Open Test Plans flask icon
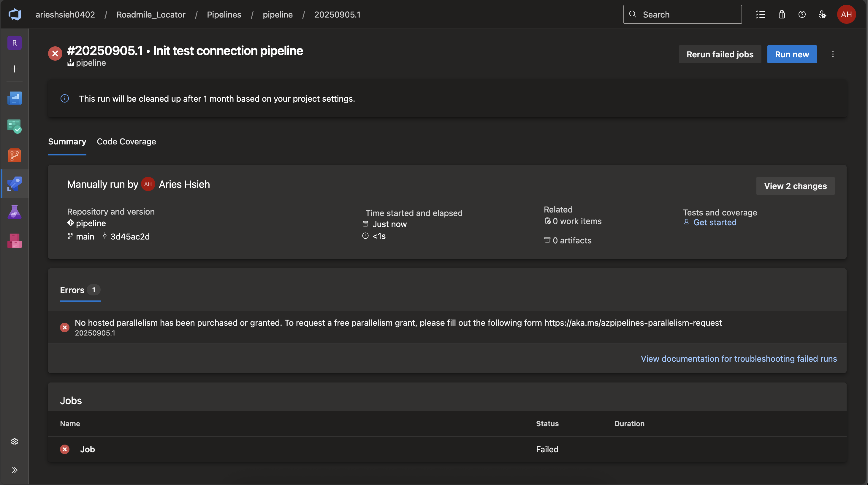The width and height of the screenshot is (868, 485). pos(15,212)
